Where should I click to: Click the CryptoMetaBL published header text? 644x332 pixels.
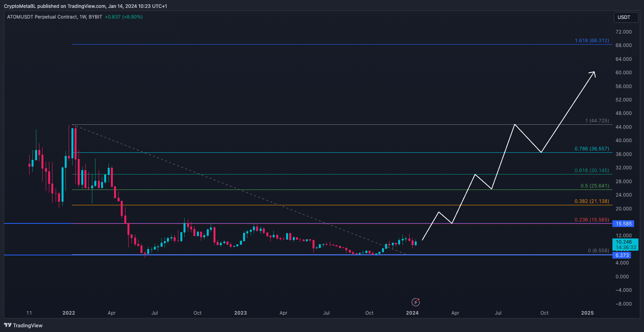coord(86,6)
